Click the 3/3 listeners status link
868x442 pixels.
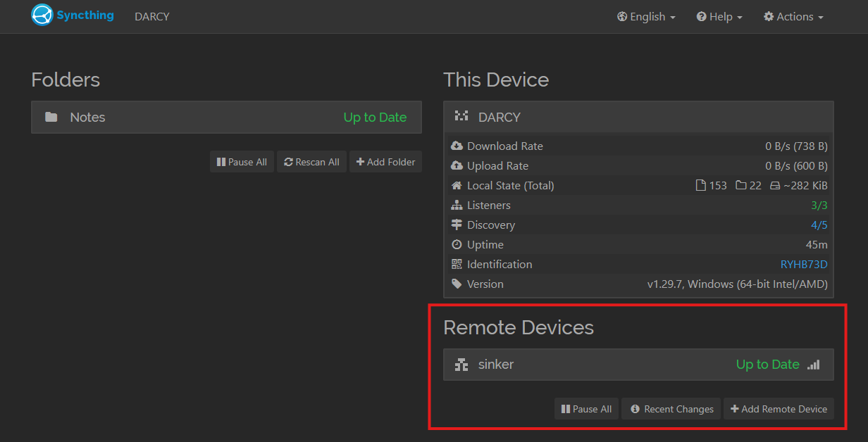[x=819, y=205]
